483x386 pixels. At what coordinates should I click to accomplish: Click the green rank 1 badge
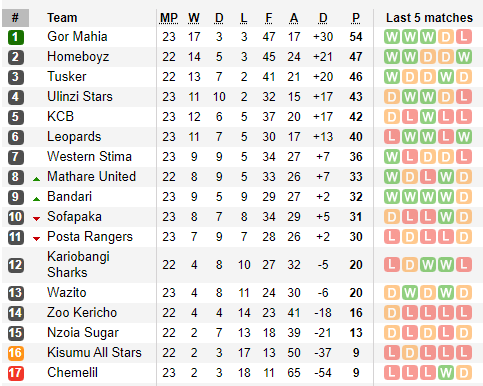(16, 37)
